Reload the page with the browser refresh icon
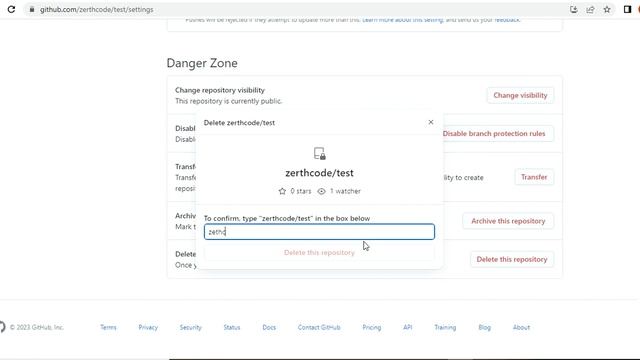The width and height of the screenshot is (640, 360). (11, 9)
